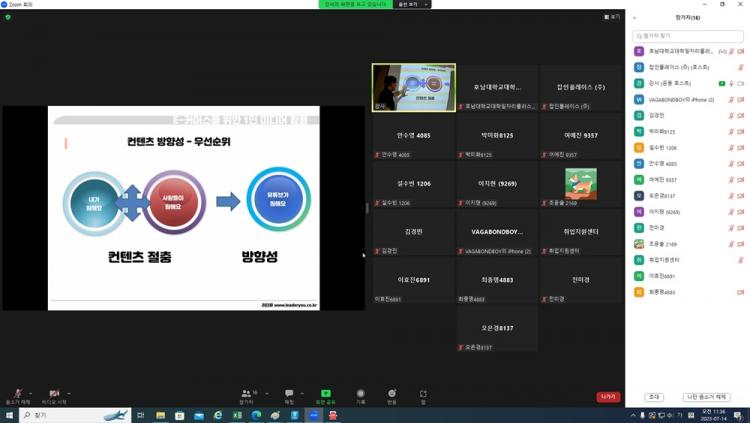The height and width of the screenshot is (423, 750).
Task: Open reactions (반응) icon
Action: (x=392, y=394)
